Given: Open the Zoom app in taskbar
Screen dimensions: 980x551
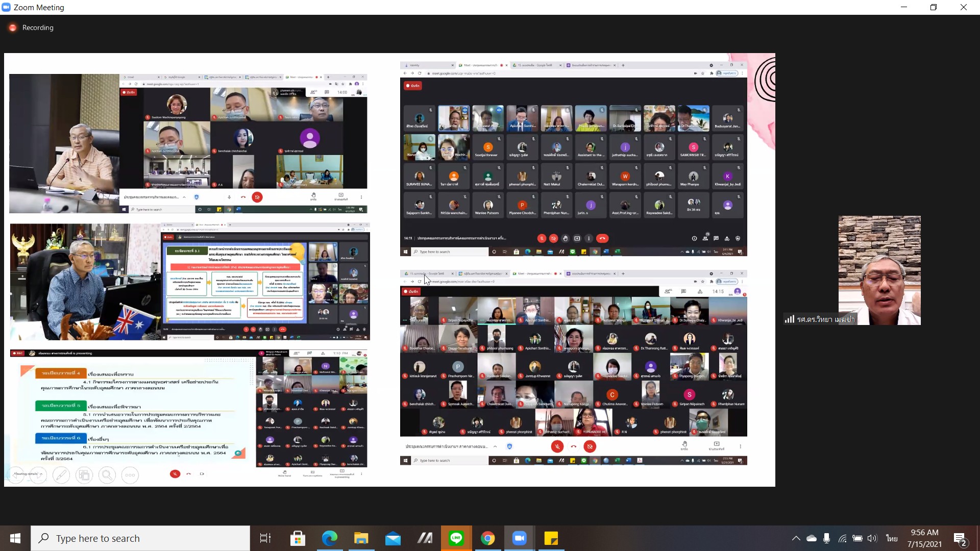Looking at the screenshot, I should (x=519, y=538).
